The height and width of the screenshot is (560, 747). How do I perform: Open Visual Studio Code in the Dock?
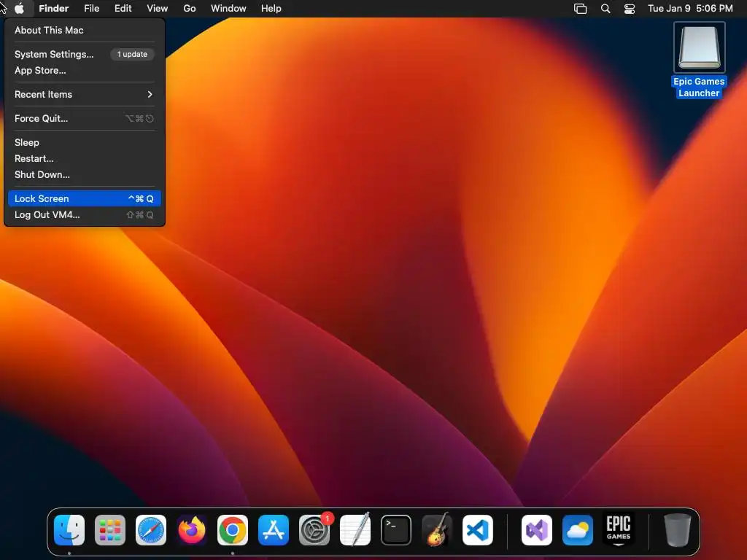478,530
